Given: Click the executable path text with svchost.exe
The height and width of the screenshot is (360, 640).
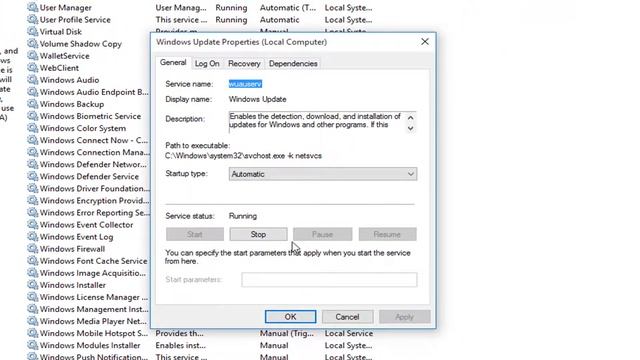Looking at the screenshot, I should pyautogui.click(x=243, y=156).
